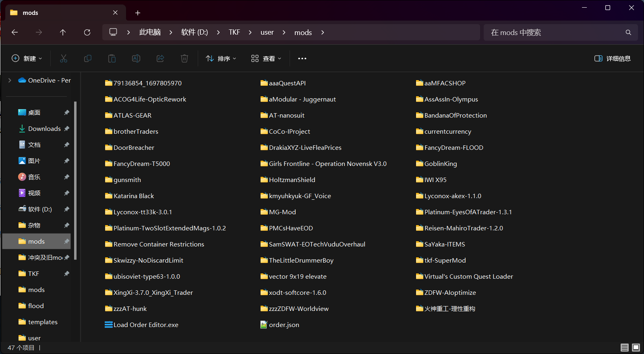Navigate back to previous folder
This screenshot has height=354, width=644.
[15, 33]
